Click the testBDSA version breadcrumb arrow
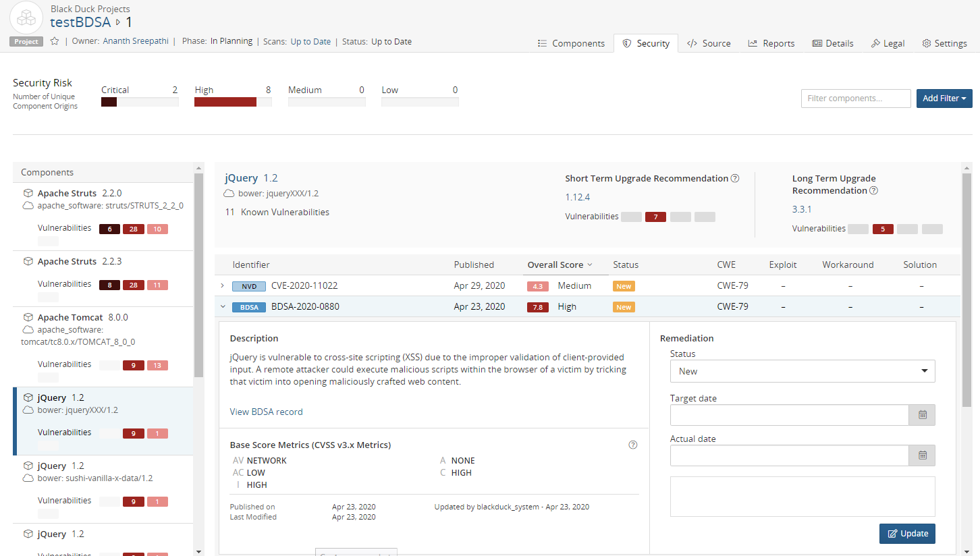This screenshot has height=556, width=980. (x=119, y=22)
